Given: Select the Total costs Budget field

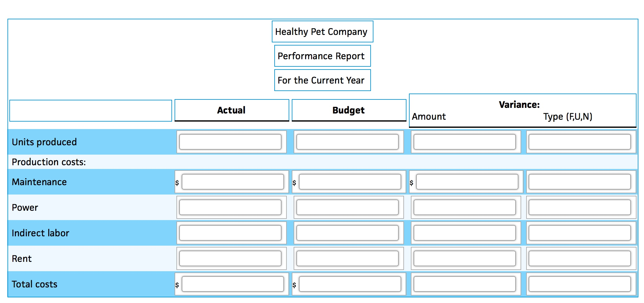Looking at the screenshot, I should (x=350, y=284).
